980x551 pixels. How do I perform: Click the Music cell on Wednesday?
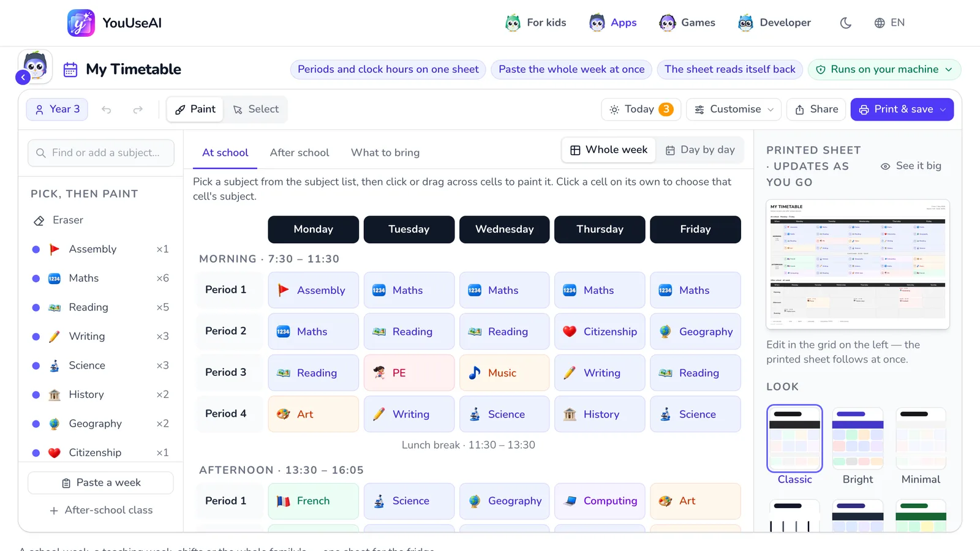[x=505, y=373]
